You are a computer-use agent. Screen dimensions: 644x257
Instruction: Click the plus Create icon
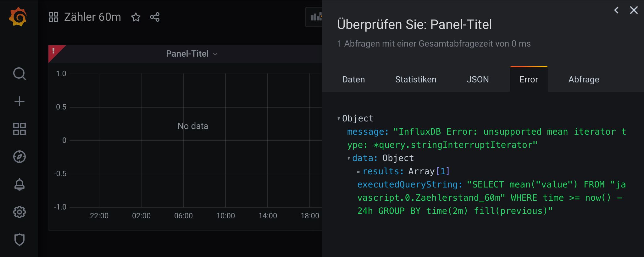19,101
